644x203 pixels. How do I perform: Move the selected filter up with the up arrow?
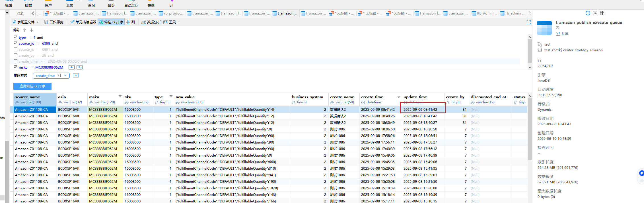coord(25,30)
